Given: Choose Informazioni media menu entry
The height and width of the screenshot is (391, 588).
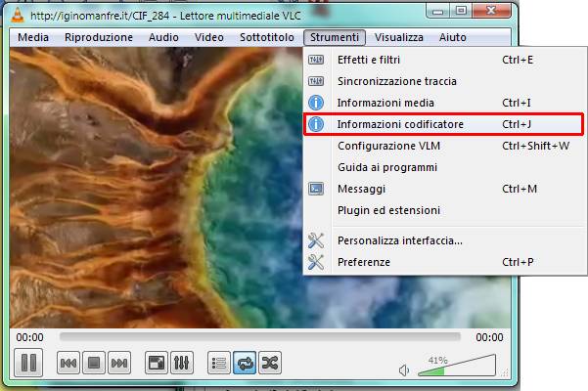Looking at the screenshot, I should [444, 103].
